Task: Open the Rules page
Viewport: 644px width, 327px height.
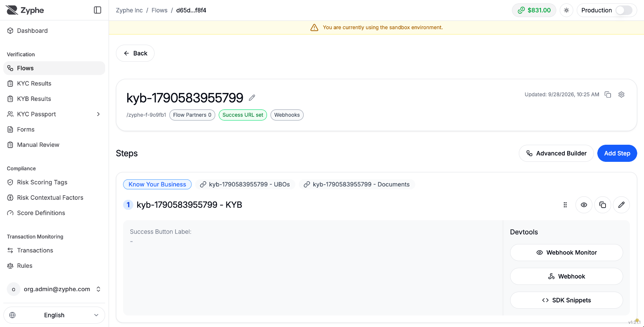Action: click(54, 266)
